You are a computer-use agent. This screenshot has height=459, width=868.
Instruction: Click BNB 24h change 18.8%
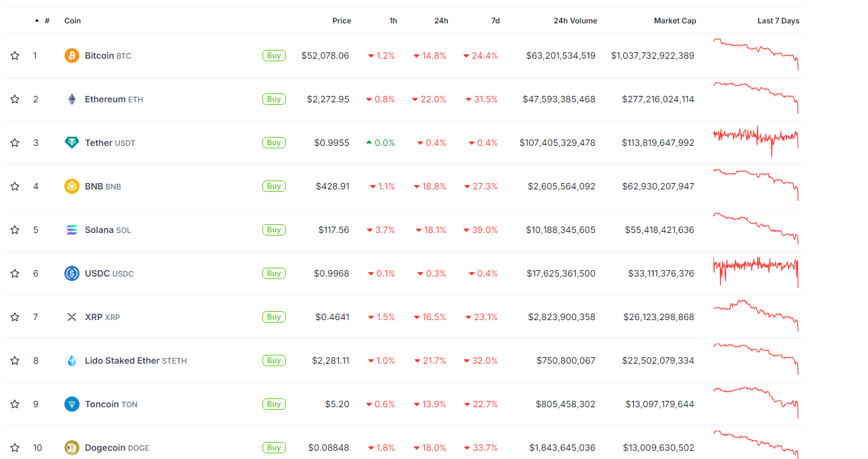point(430,186)
